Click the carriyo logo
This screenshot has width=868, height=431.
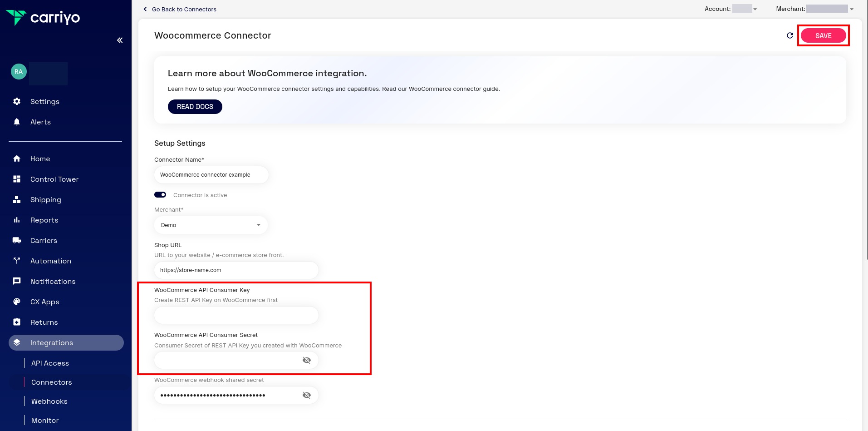click(x=43, y=18)
